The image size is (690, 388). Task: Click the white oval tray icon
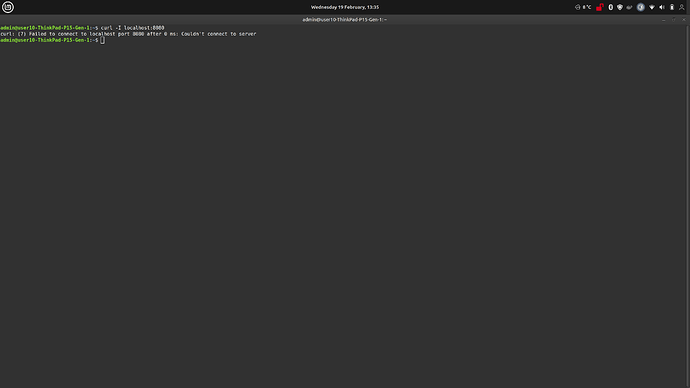coord(610,7)
